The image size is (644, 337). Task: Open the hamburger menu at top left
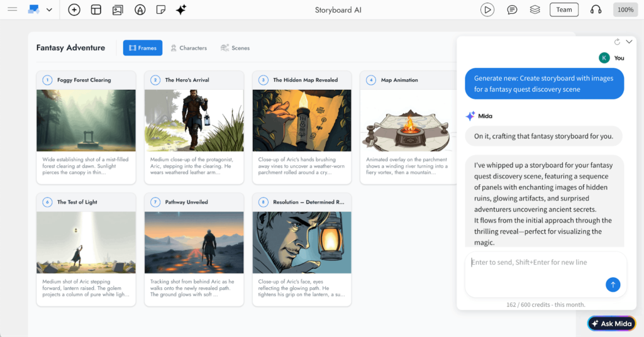[x=12, y=9]
